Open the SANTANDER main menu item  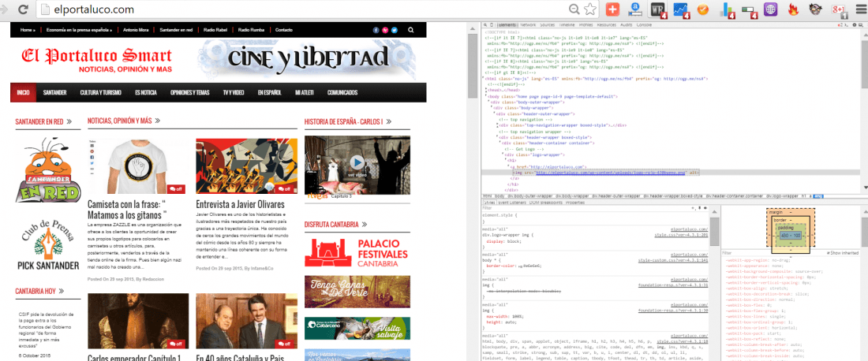(x=54, y=92)
